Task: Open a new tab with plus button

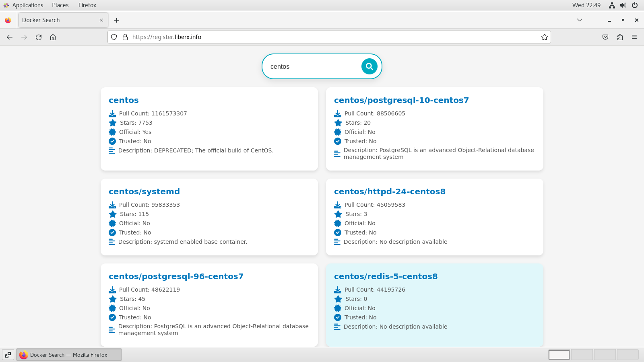Action: [116, 20]
